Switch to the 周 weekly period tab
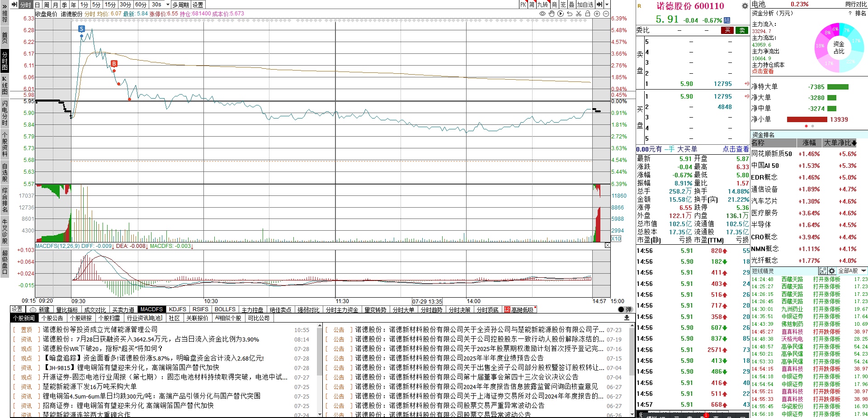 pyautogui.click(x=47, y=5)
